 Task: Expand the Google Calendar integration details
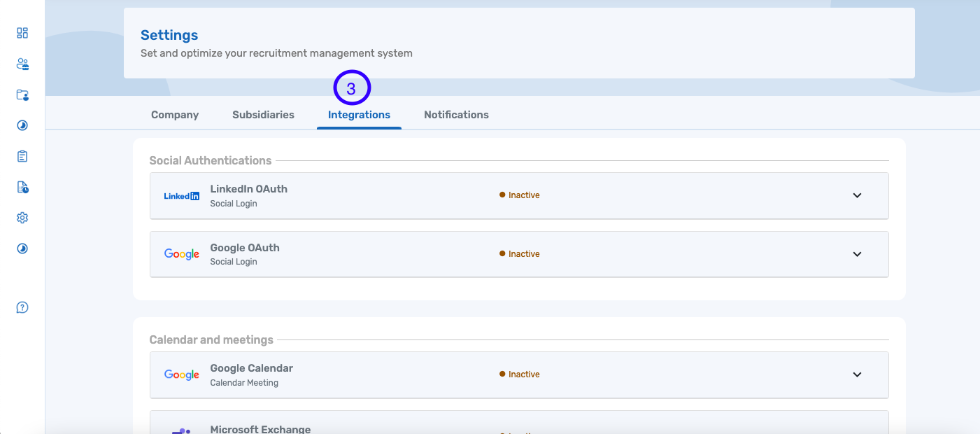[857, 374]
